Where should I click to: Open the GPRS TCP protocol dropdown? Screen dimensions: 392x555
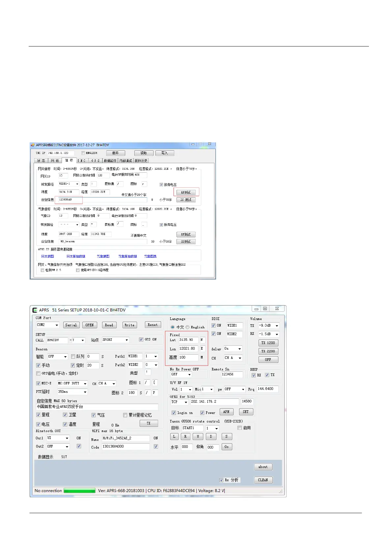click(186, 402)
